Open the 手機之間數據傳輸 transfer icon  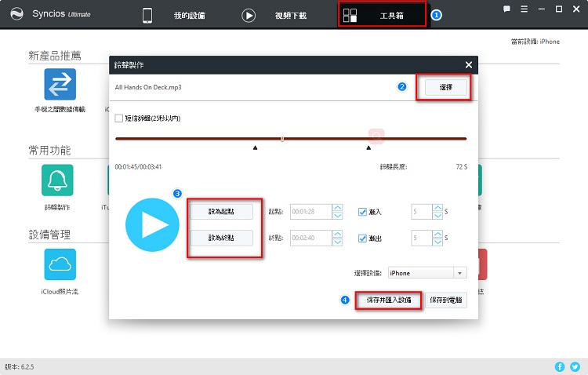pyautogui.click(x=60, y=85)
